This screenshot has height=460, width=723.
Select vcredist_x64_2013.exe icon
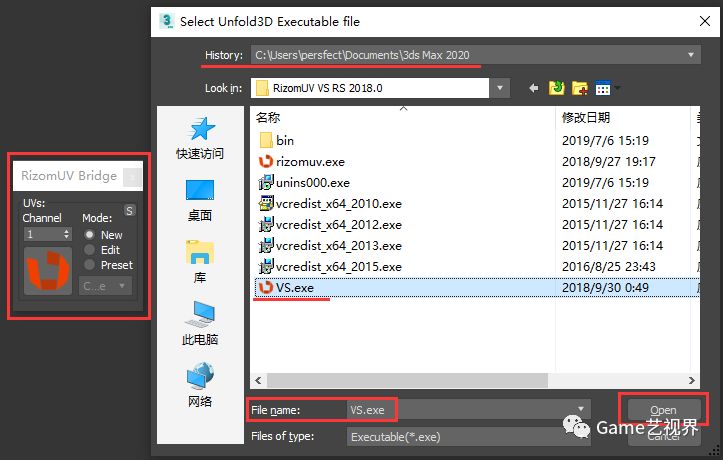click(266, 246)
